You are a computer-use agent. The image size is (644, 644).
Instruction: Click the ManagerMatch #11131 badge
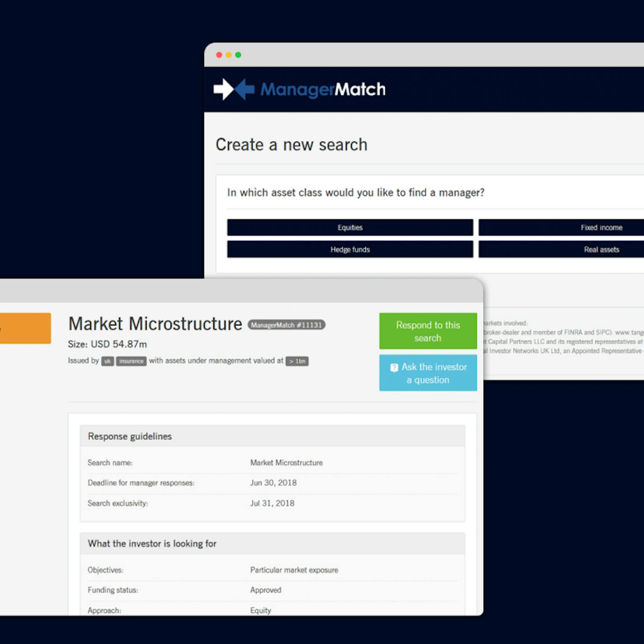pos(286,325)
